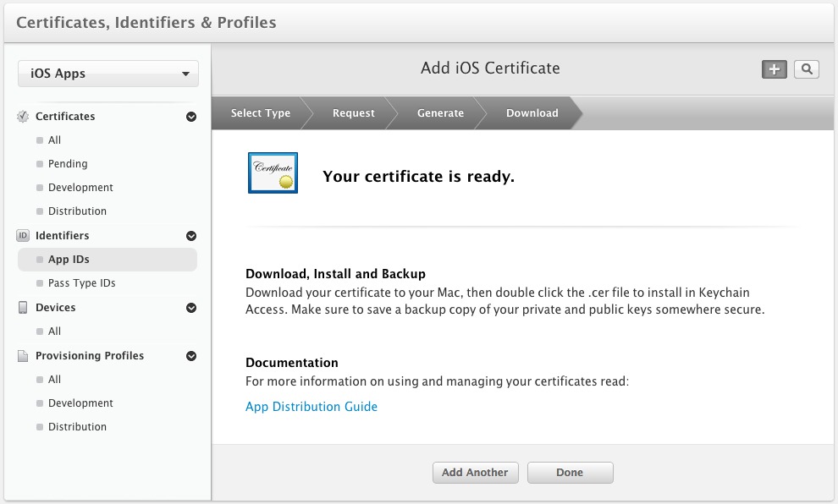The width and height of the screenshot is (838, 504).
Task: Click the Devices phone icon
Action: tap(24, 308)
